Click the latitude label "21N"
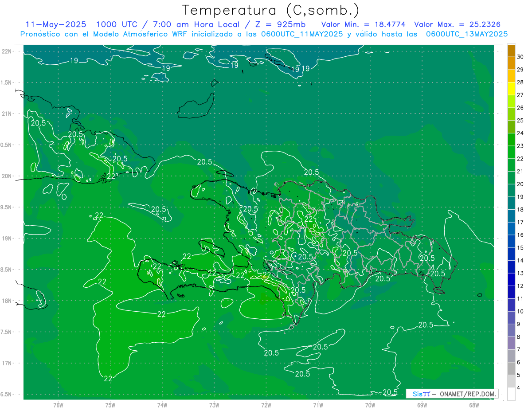 point(7,114)
